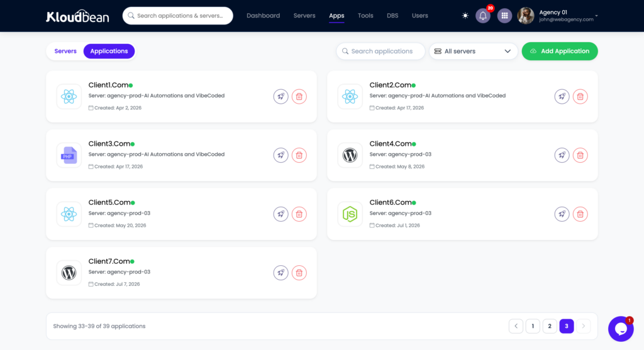Open the Client2.Com application title
Screen dimensions: 644x350
390,85
